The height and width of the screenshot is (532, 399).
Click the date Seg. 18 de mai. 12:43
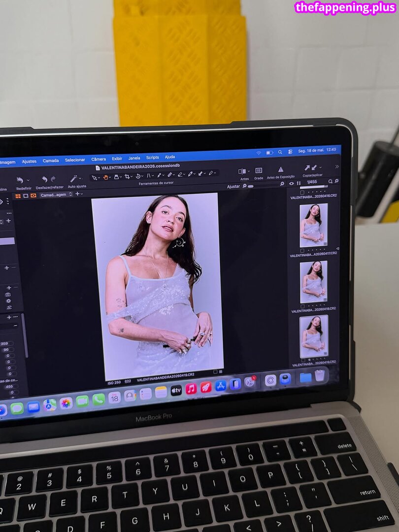pos(317,150)
